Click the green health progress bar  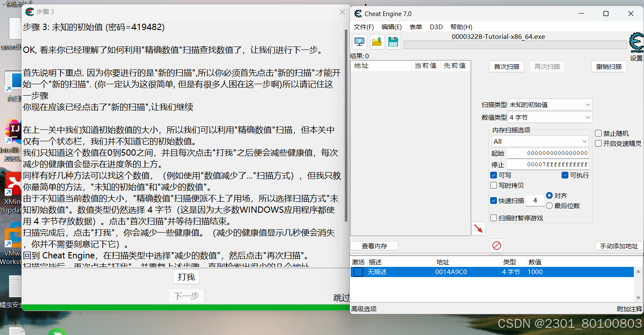[x=186, y=308]
